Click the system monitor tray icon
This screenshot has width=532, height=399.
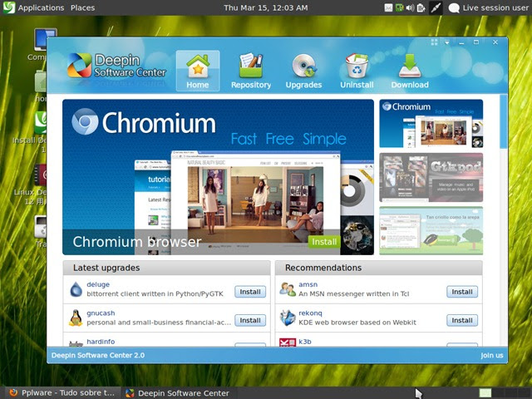[399, 7]
